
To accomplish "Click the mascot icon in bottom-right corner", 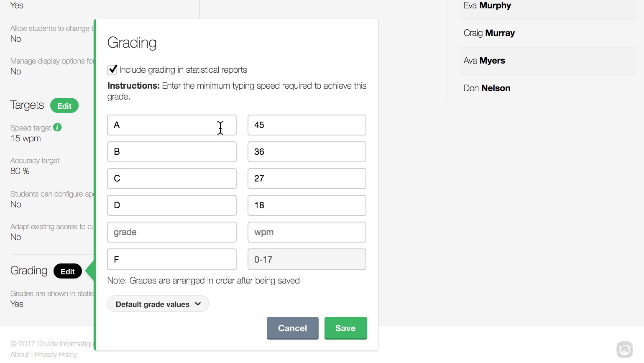I will [x=625, y=350].
